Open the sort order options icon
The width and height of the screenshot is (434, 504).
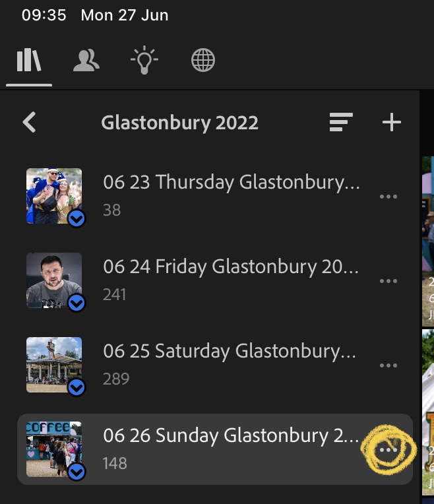click(341, 122)
